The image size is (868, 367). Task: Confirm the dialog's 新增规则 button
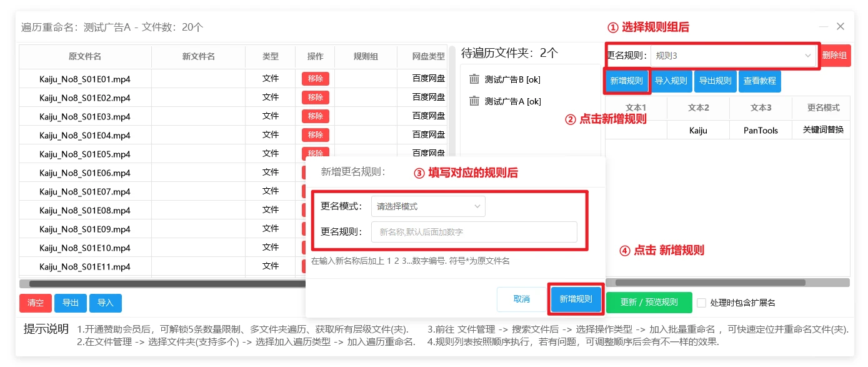tap(576, 299)
